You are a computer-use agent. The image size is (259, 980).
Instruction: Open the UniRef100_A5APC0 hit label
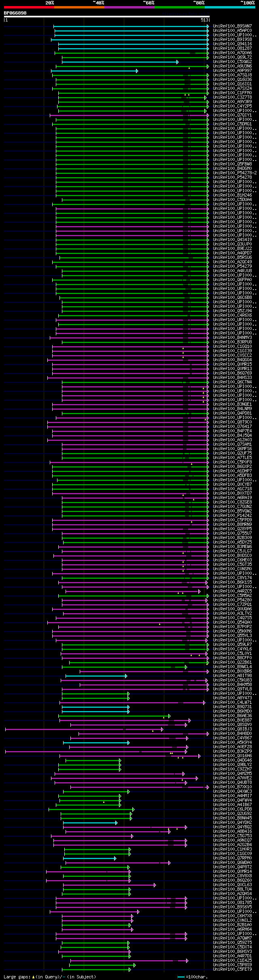232,31
